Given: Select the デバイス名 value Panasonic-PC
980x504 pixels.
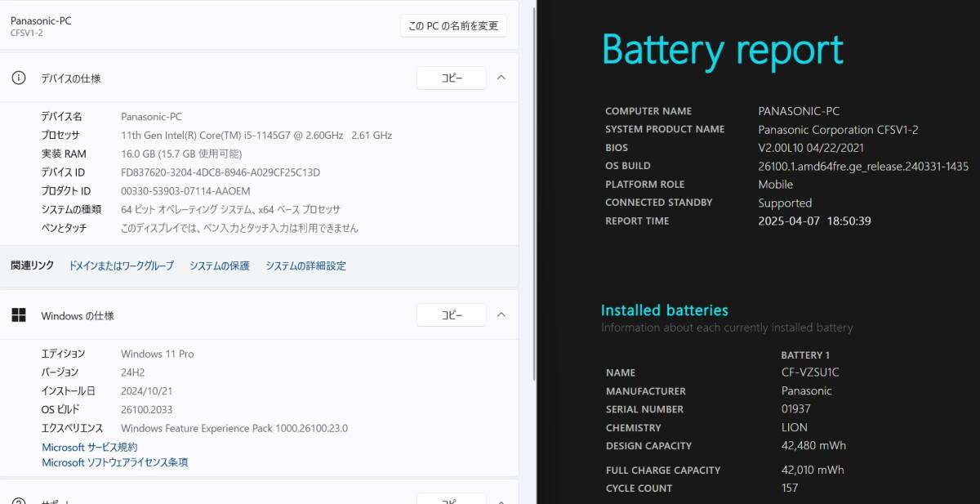Looking at the screenshot, I should (152, 117).
